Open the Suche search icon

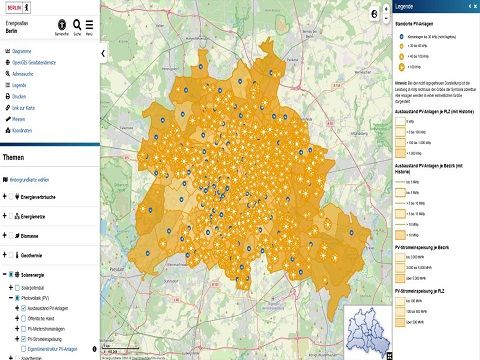coord(77,25)
